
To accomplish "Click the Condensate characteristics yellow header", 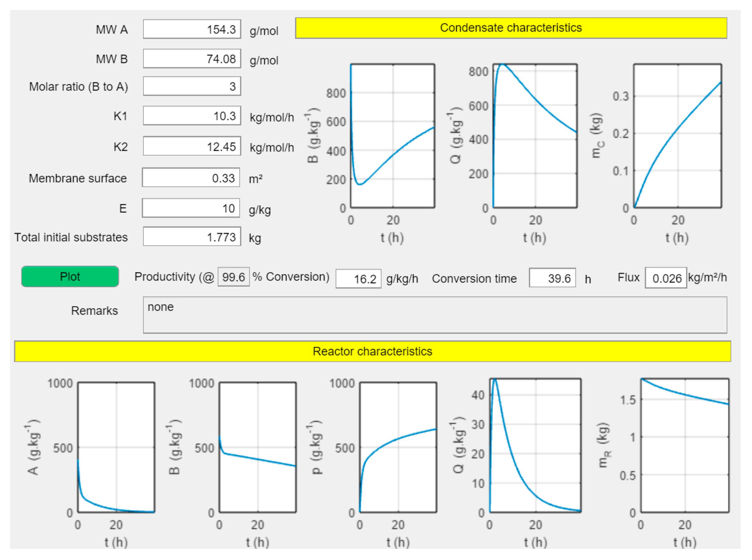I will coord(511,28).
